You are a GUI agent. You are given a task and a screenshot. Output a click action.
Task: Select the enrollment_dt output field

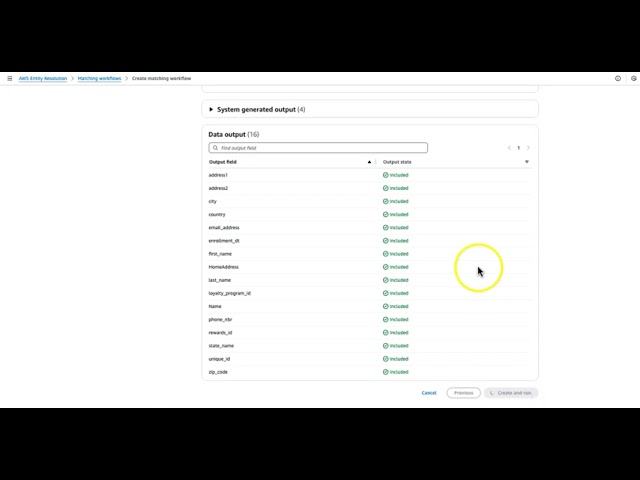pos(224,241)
